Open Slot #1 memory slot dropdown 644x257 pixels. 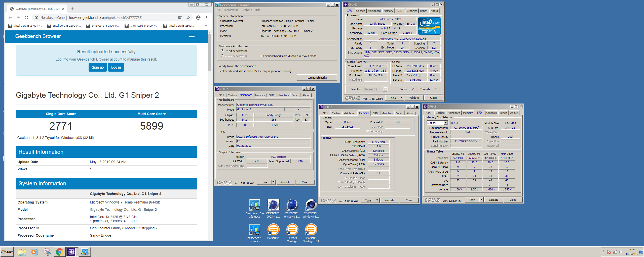click(446, 123)
